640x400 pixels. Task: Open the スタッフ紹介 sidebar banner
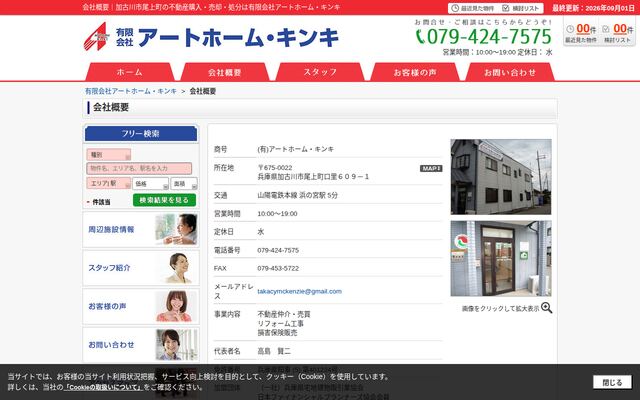141,268
